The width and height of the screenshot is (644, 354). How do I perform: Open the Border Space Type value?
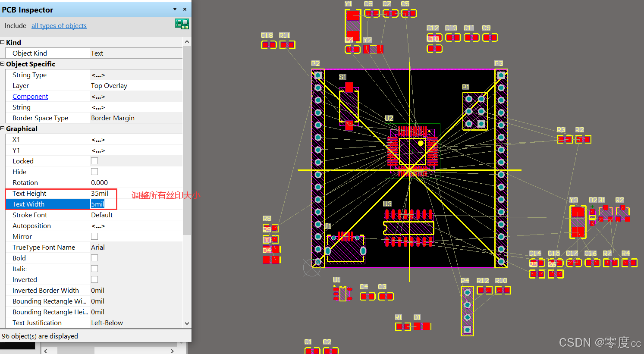click(113, 118)
